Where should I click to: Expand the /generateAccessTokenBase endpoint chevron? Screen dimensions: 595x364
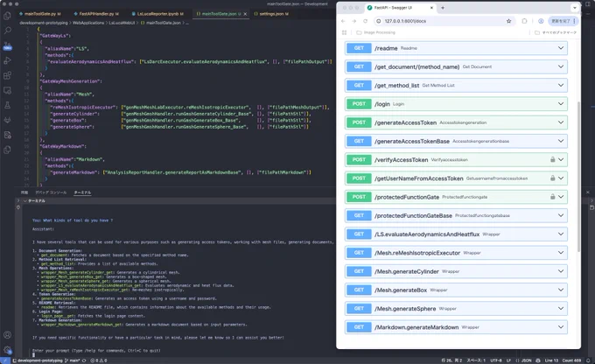coord(561,141)
